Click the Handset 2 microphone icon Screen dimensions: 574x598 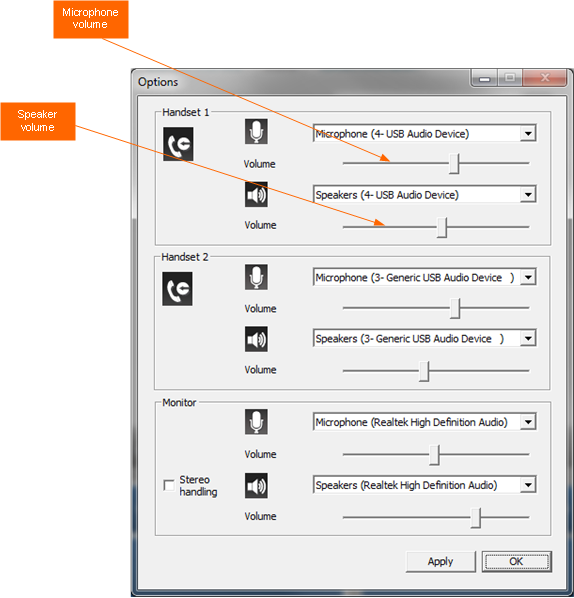[256, 277]
